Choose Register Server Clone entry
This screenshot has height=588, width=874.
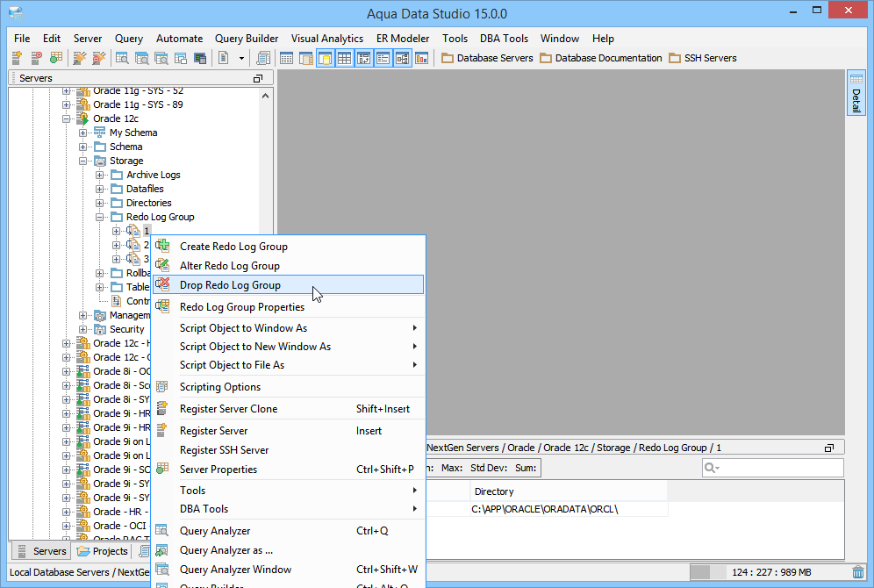pyautogui.click(x=289, y=409)
